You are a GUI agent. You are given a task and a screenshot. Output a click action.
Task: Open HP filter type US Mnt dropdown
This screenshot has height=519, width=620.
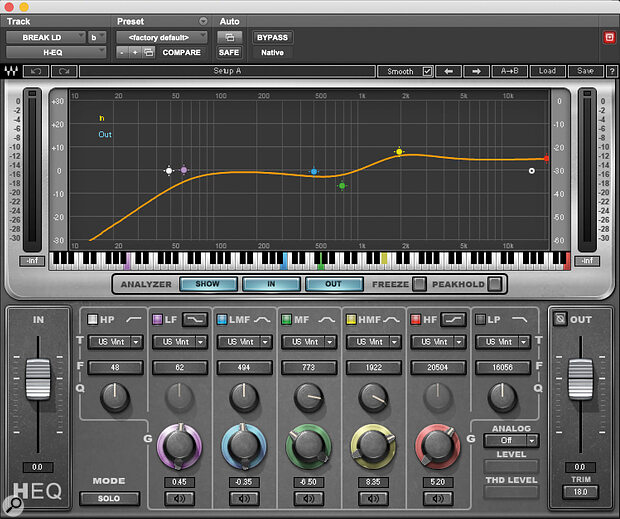pyautogui.click(x=115, y=342)
